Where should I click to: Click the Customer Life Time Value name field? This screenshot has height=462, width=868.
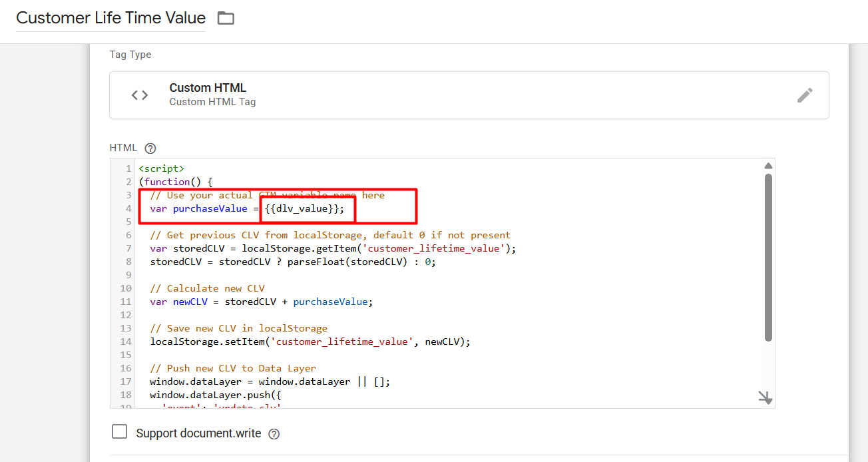[x=110, y=18]
